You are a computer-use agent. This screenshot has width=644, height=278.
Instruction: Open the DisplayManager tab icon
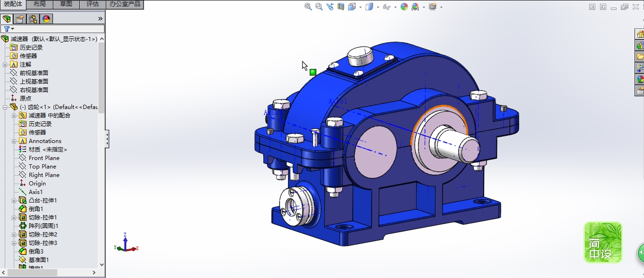coord(46,19)
